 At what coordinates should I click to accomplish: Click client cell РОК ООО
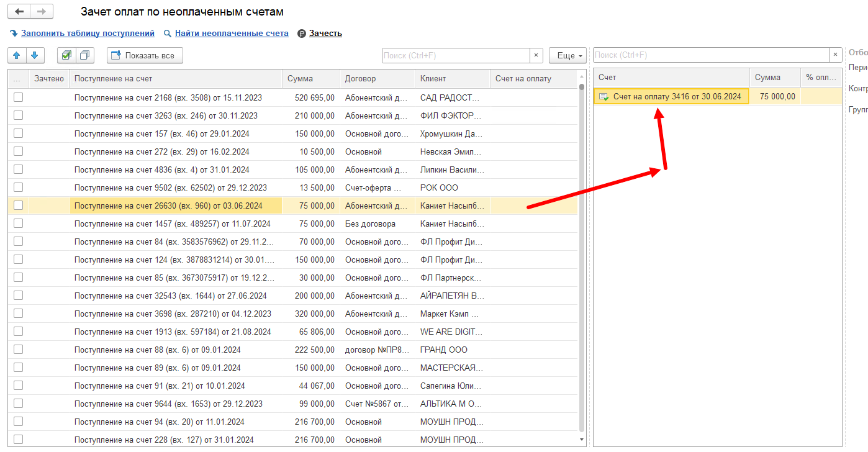coord(453,188)
